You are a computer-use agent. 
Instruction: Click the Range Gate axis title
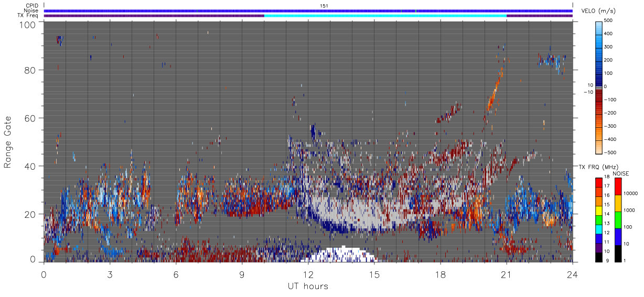click(8, 141)
